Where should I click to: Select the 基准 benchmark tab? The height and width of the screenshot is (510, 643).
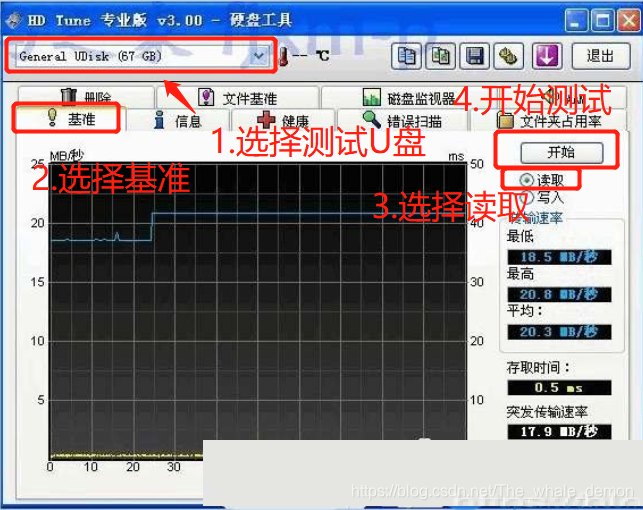[x=71, y=119]
